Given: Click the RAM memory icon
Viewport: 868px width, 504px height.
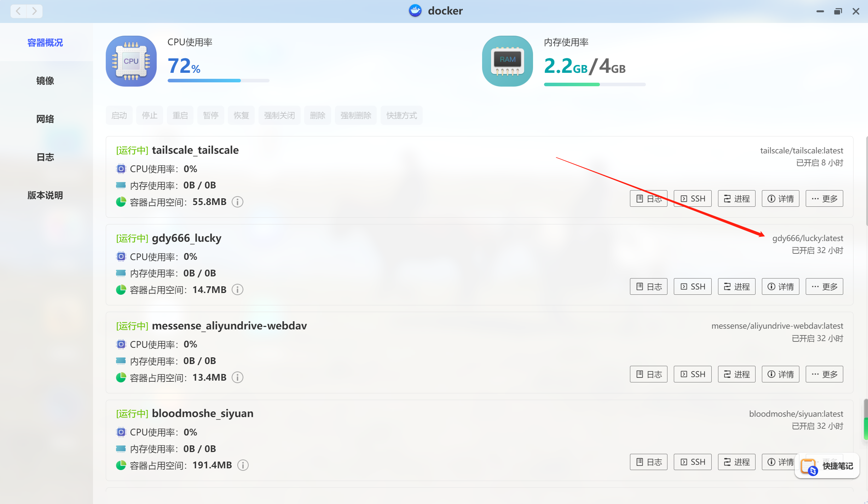Looking at the screenshot, I should click(507, 61).
